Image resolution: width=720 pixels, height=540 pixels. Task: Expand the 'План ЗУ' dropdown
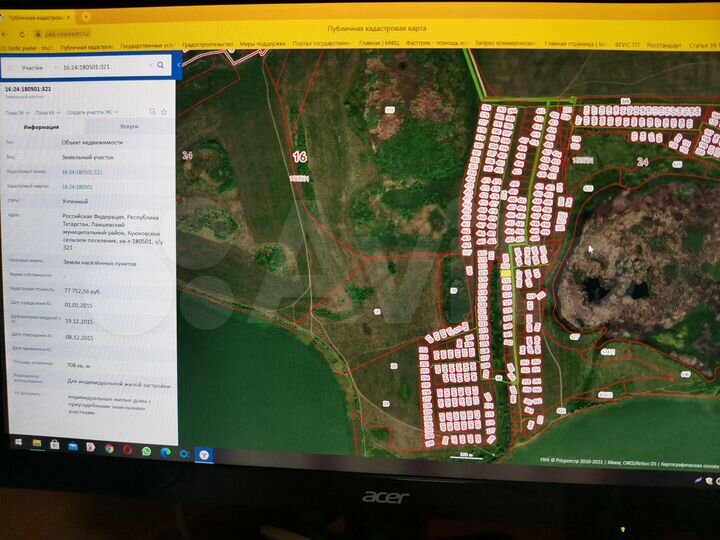(16, 113)
